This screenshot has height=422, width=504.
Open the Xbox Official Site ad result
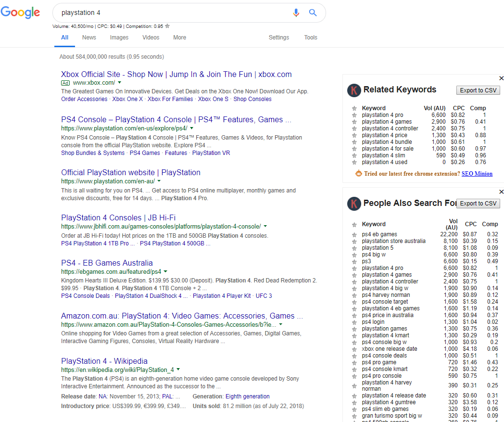tap(176, 74)
